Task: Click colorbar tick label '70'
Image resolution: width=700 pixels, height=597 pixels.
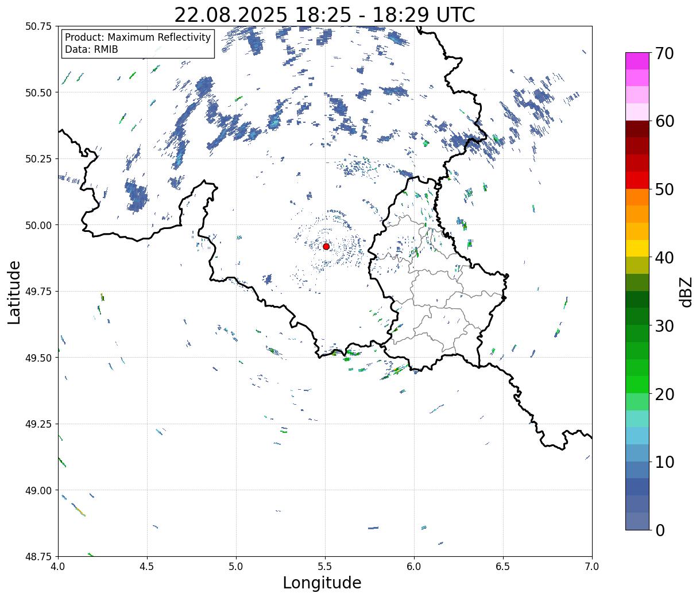Action: coord(664,53)
